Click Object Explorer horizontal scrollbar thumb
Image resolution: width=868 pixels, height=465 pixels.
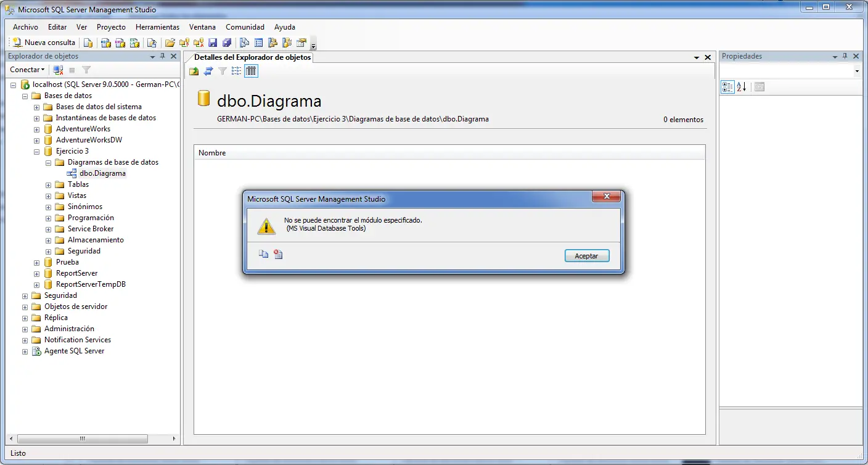83,439
